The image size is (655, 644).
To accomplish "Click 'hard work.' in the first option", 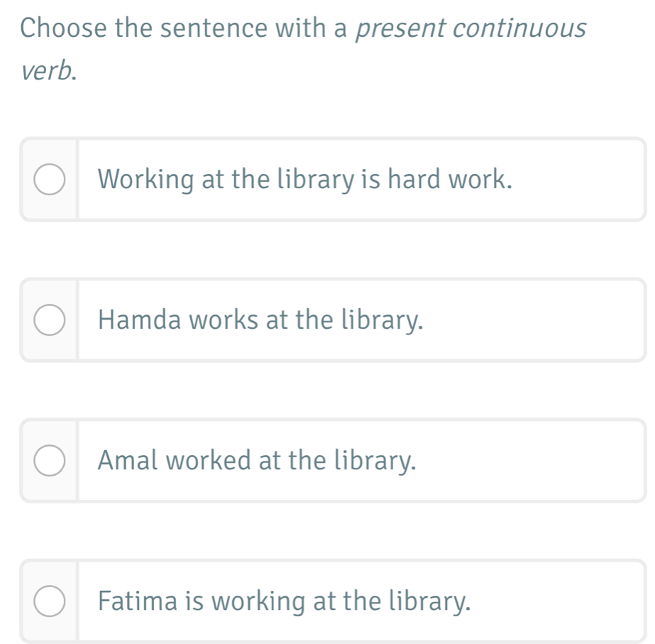I will click(449, 180).
